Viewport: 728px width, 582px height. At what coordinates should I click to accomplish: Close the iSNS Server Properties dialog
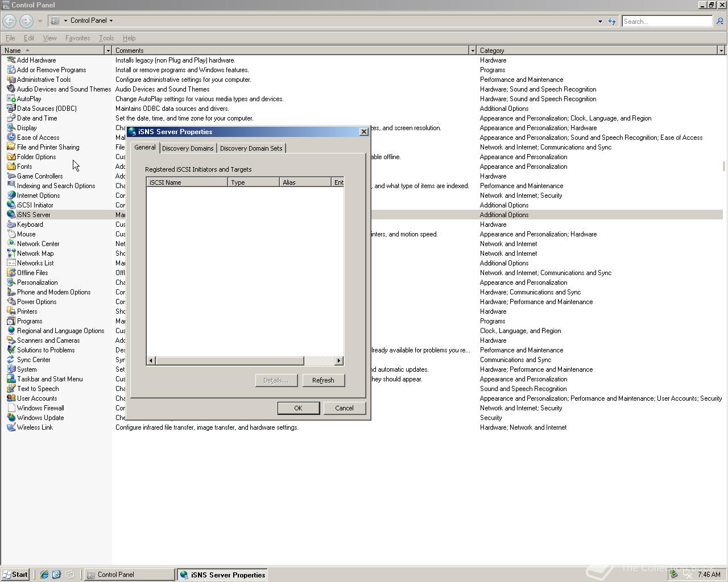(x=364, y=132)
